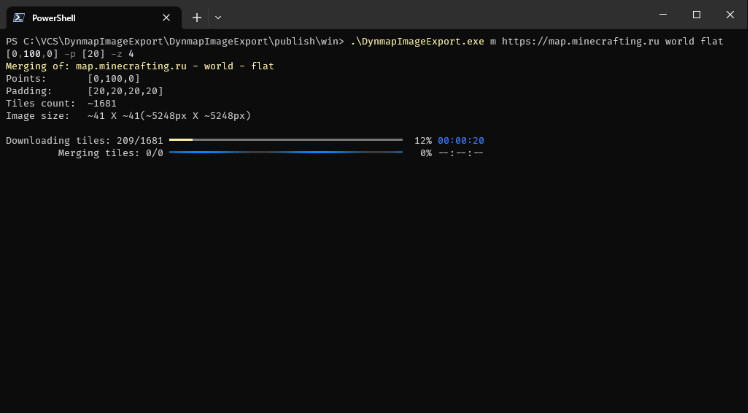Click the PowerShell icon in the tab
Screen dimensions: 748x413
19,18
